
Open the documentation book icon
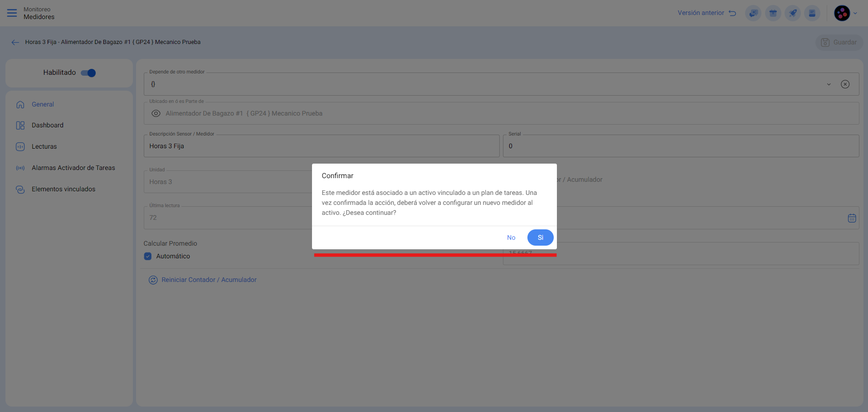click(812, 13)
